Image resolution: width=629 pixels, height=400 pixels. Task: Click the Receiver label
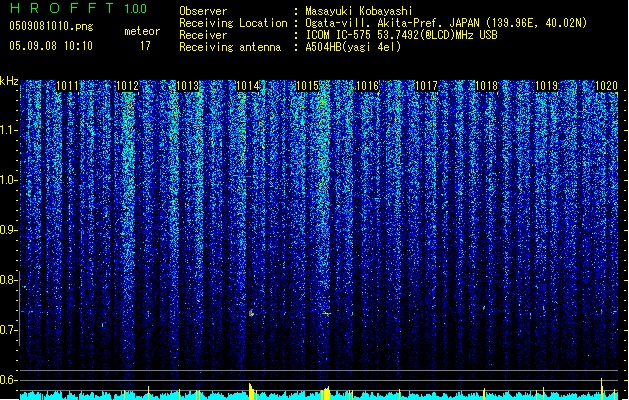203,35
